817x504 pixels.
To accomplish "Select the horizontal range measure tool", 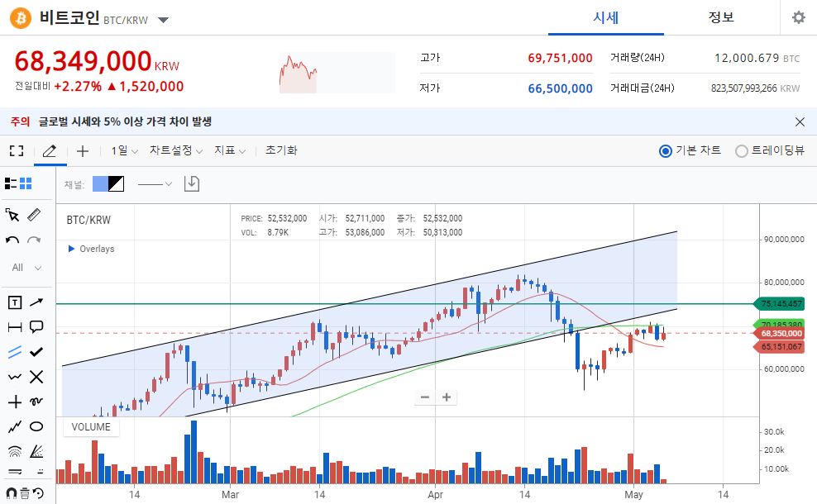I will (x=15, y=327).
